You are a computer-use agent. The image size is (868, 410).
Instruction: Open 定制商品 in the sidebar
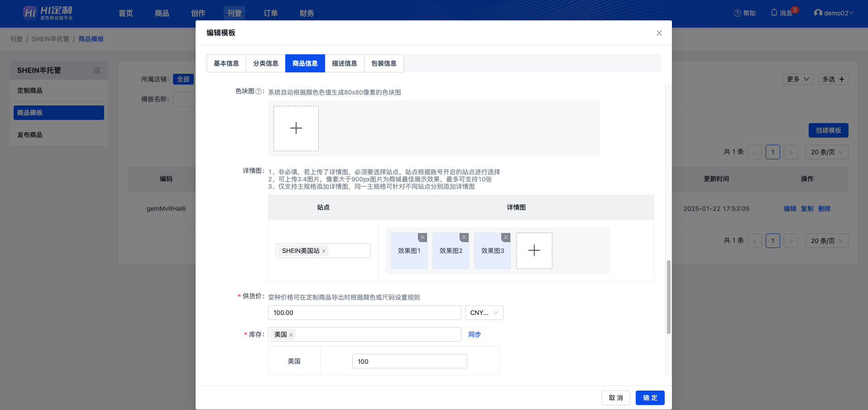[59, 91]
